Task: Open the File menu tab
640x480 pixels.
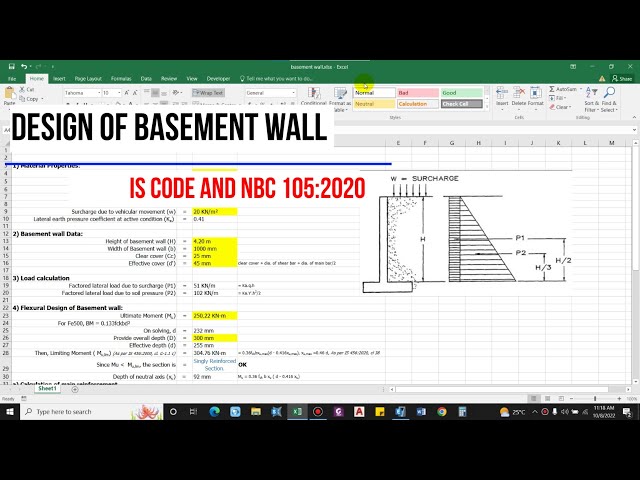Action: tap(12, 79)
